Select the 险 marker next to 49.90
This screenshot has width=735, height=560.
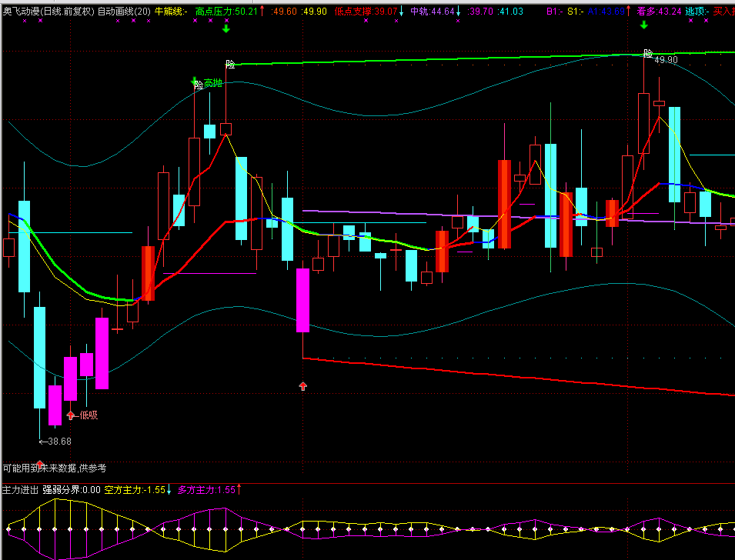648,54
